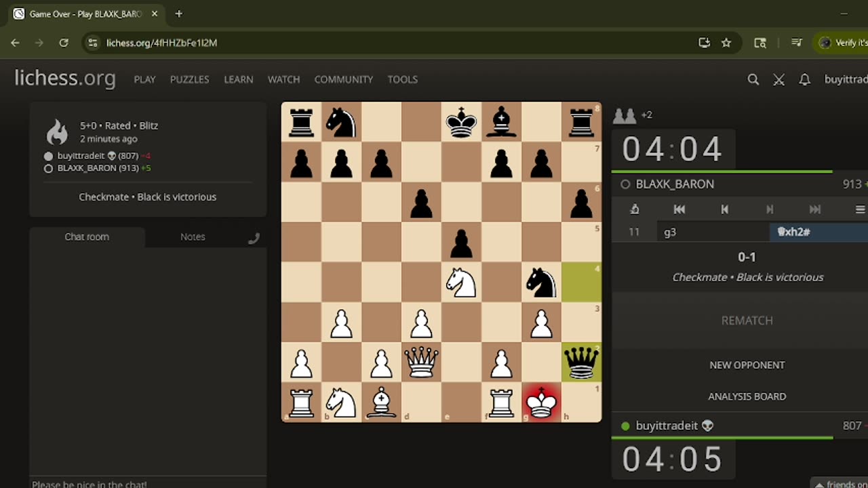Open the TOOLS menu
The width and height of the screenshot is (868, 488).
(x=403, y=79)
